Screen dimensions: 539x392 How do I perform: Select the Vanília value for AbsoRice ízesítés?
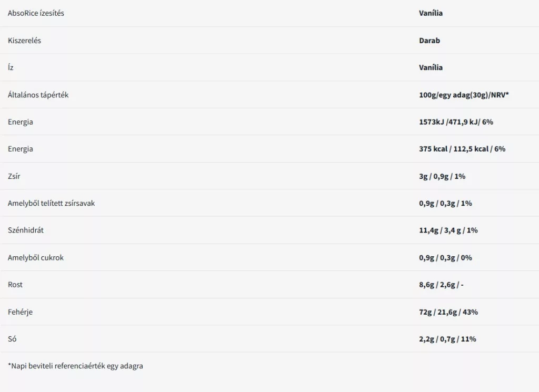click(x=431, y=13)
